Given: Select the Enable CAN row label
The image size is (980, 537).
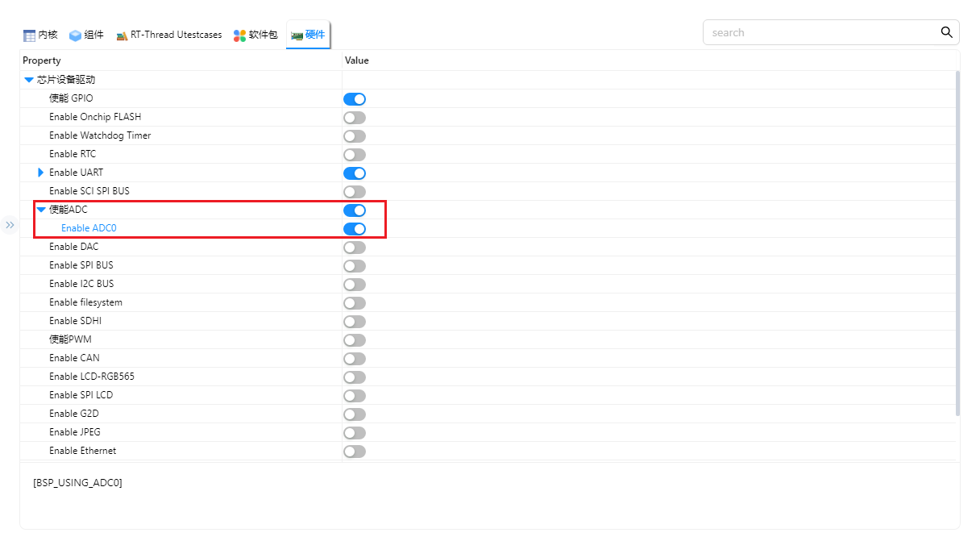Looking at the screenshot, I should point(74,358).
